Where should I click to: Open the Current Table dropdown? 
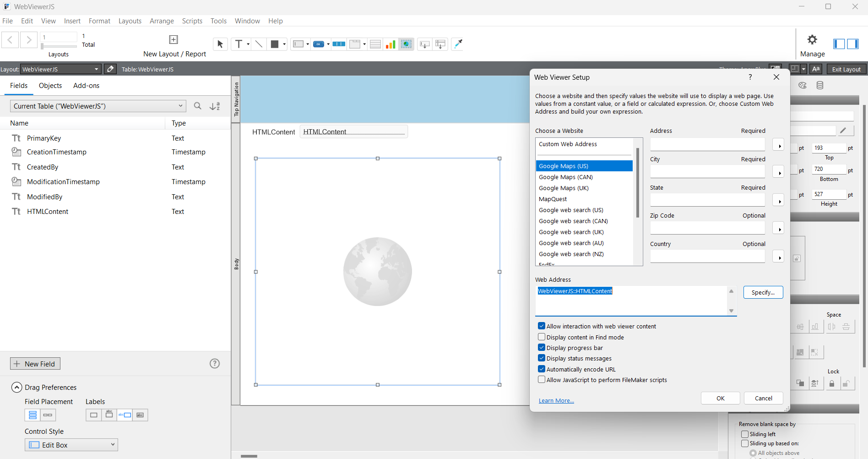[x=98, y=106]
